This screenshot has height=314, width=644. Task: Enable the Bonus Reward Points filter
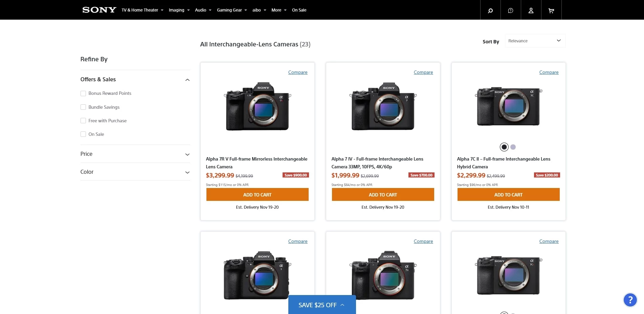83,93
